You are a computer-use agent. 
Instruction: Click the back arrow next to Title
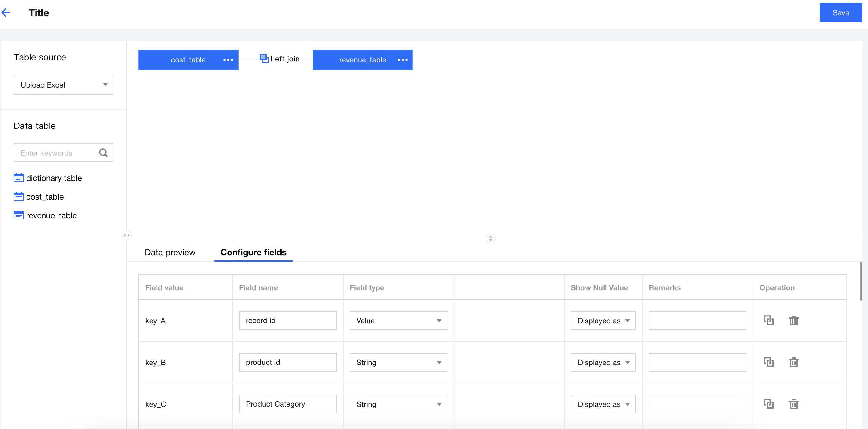click(6, 13)
